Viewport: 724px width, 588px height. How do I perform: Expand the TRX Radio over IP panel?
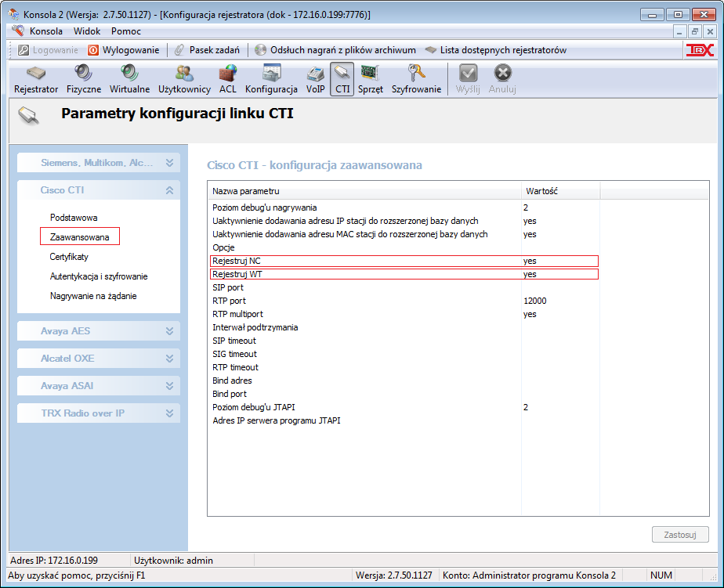point(99,413)
